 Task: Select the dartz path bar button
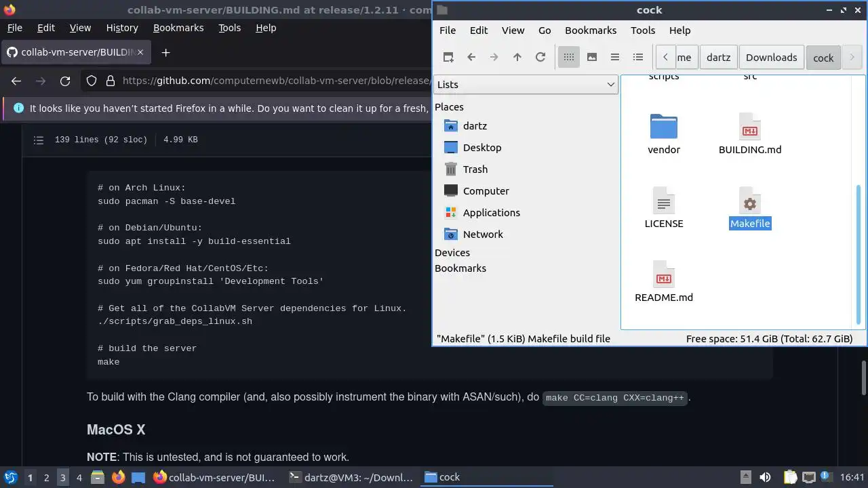pyautogui.click(x=718, y=58)
